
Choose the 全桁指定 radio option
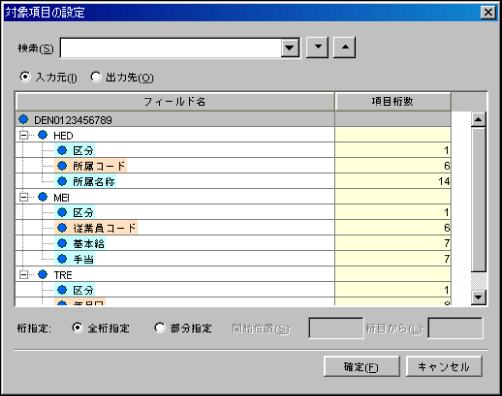(x=77, y=328)
